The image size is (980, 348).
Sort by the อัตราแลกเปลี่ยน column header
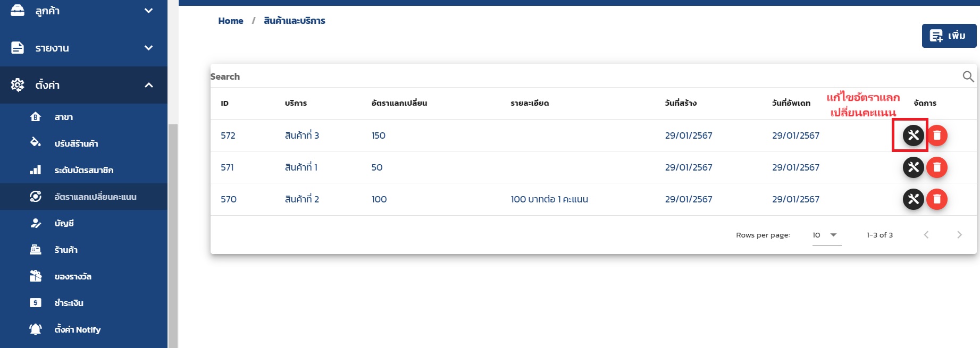399,103
